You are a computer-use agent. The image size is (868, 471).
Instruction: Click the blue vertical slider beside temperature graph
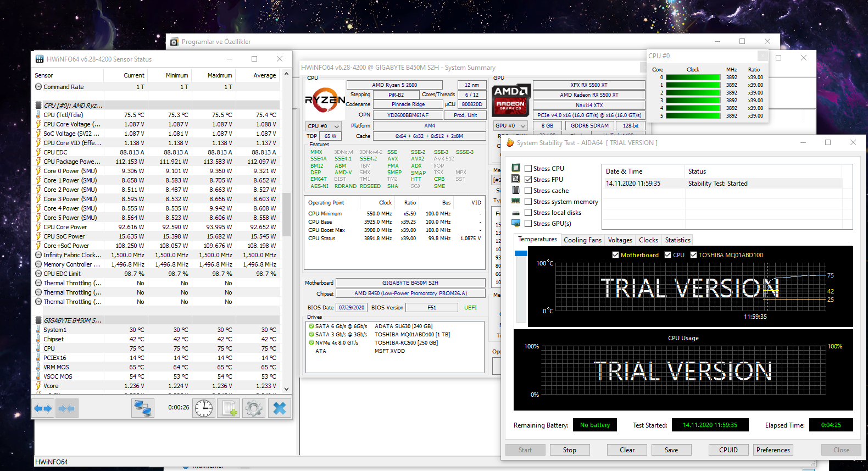tap(521, 253)
